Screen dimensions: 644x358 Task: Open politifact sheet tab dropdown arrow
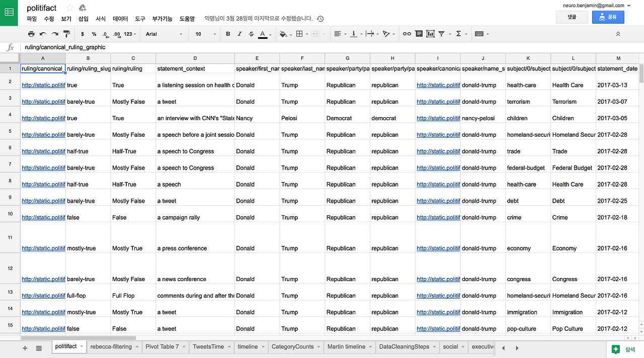coord(82,346)
